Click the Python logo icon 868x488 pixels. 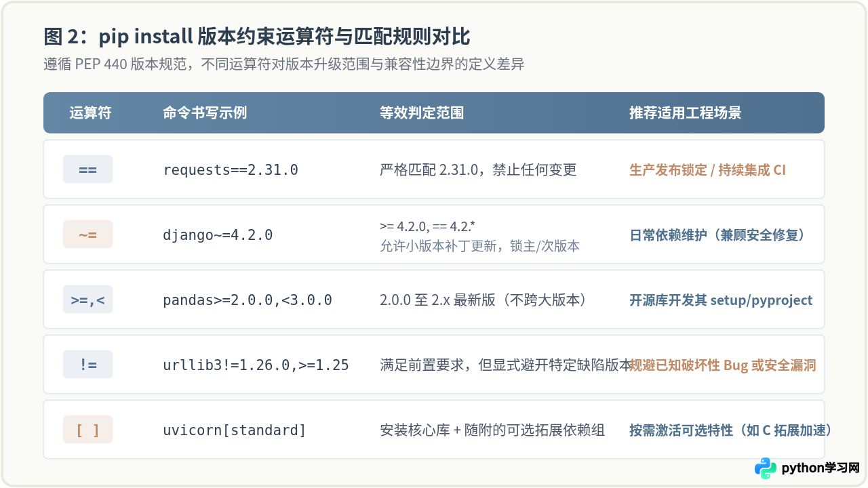766,468
